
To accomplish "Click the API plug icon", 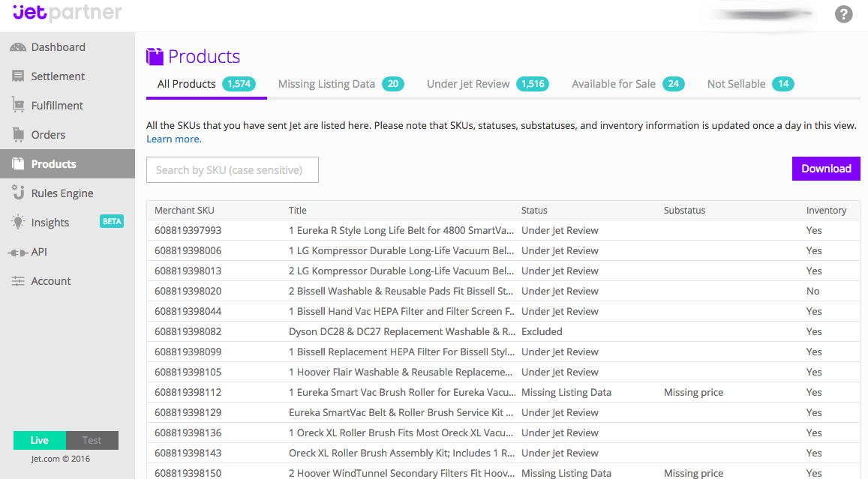I will 18,252.
